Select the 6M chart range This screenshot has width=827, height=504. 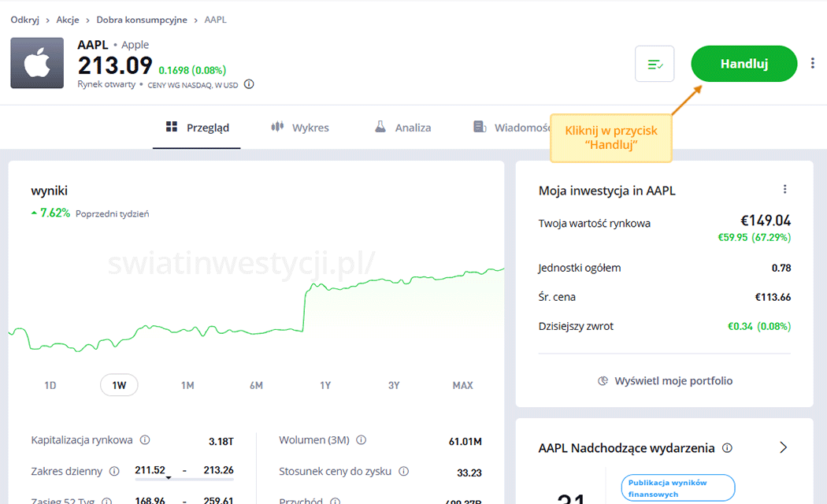pos(256,385)
